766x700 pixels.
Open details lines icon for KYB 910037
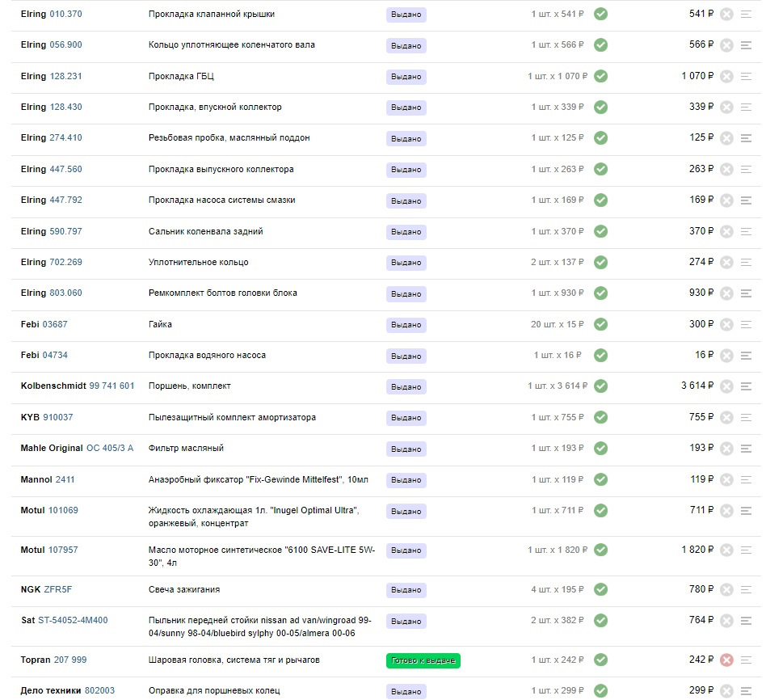746,417
